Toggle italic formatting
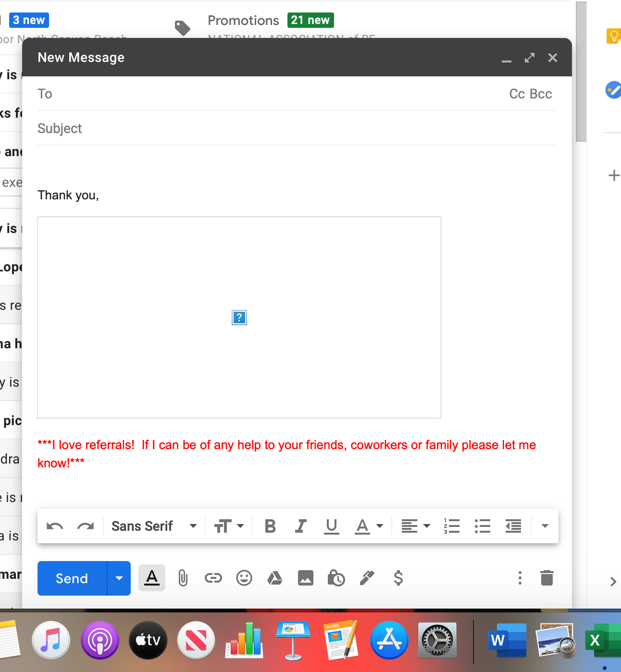The image size is (621, 672). coord(300,526)
